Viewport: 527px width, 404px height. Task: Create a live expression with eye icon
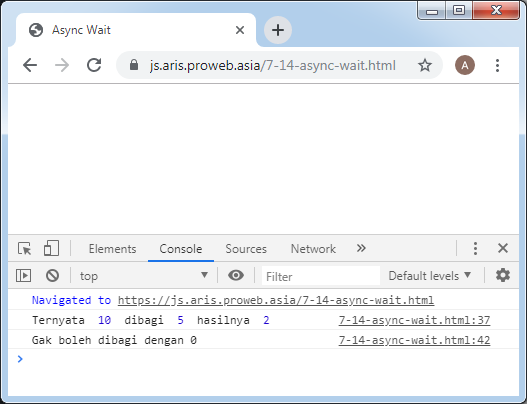point(236,275)
